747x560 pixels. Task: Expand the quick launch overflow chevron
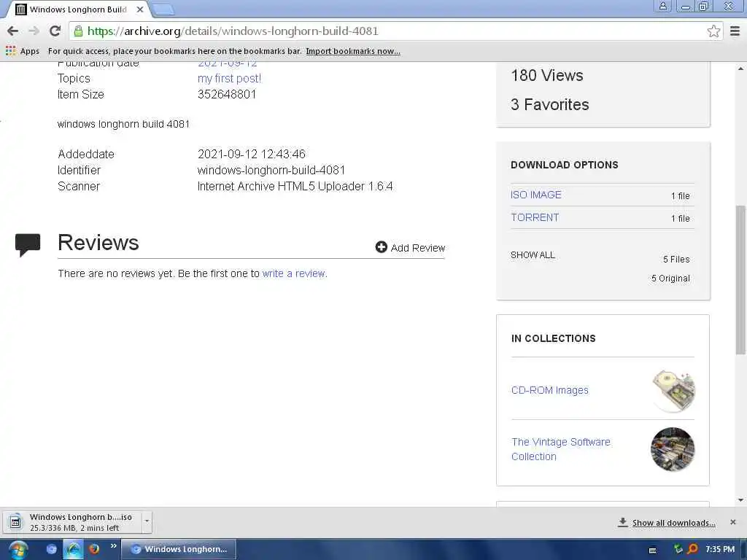click(113, 545)
